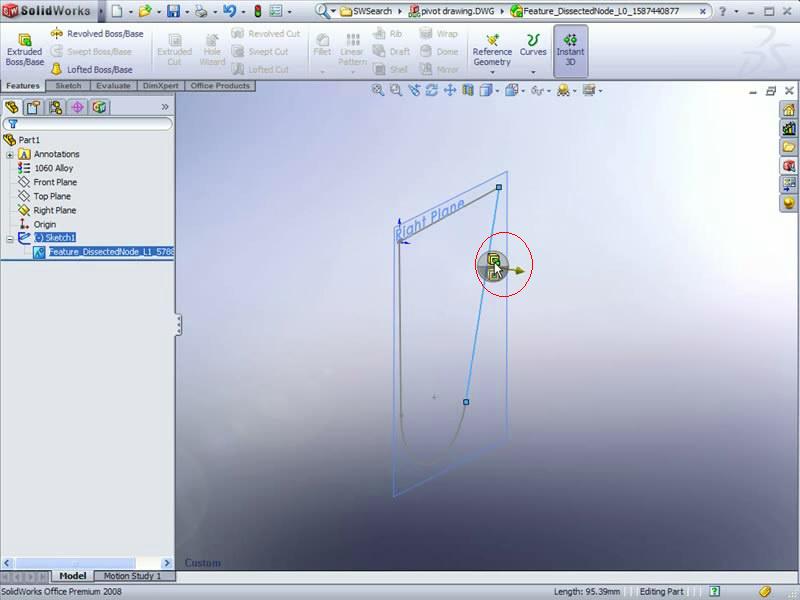This screenshot has width=800, height=600.
Task: Click Zoom to Fit view icon
Action: coord(378,90)
